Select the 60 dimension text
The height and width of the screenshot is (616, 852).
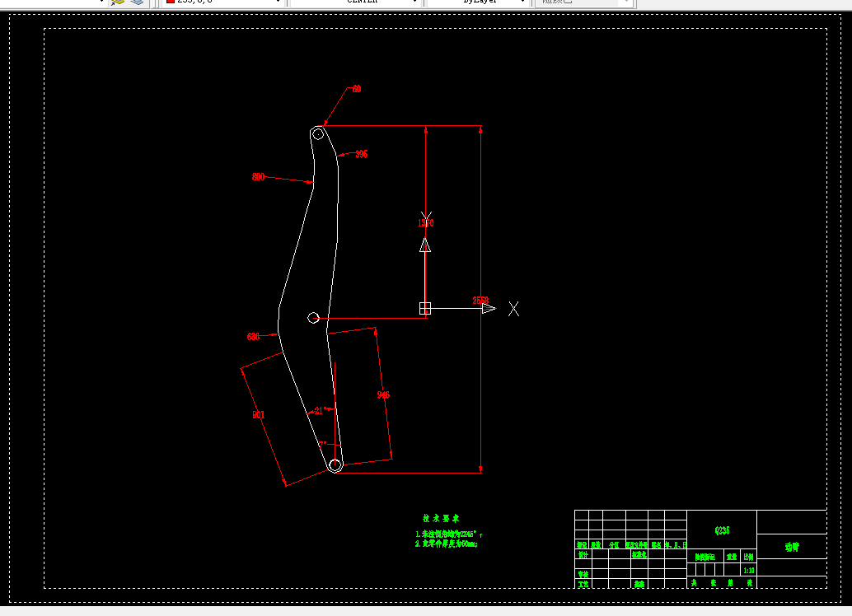point(357,89)
